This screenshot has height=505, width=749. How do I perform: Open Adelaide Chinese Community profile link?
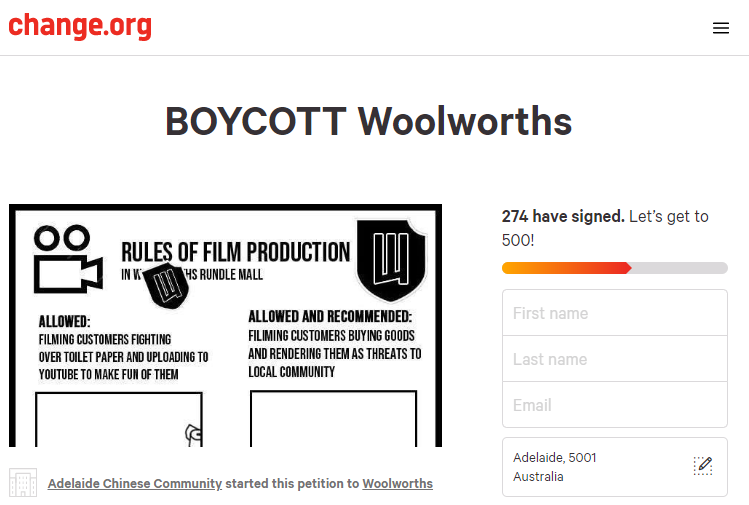tap(135, 484)
